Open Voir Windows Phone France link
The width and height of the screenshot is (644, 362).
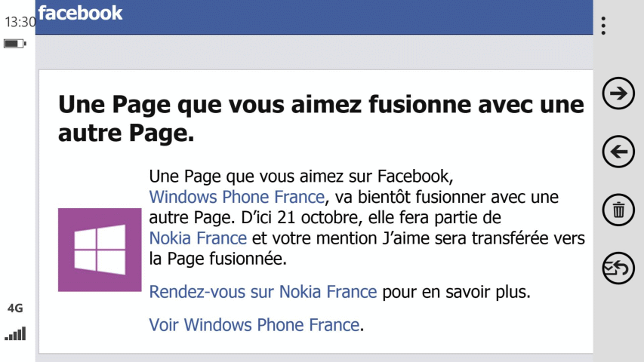254,325
